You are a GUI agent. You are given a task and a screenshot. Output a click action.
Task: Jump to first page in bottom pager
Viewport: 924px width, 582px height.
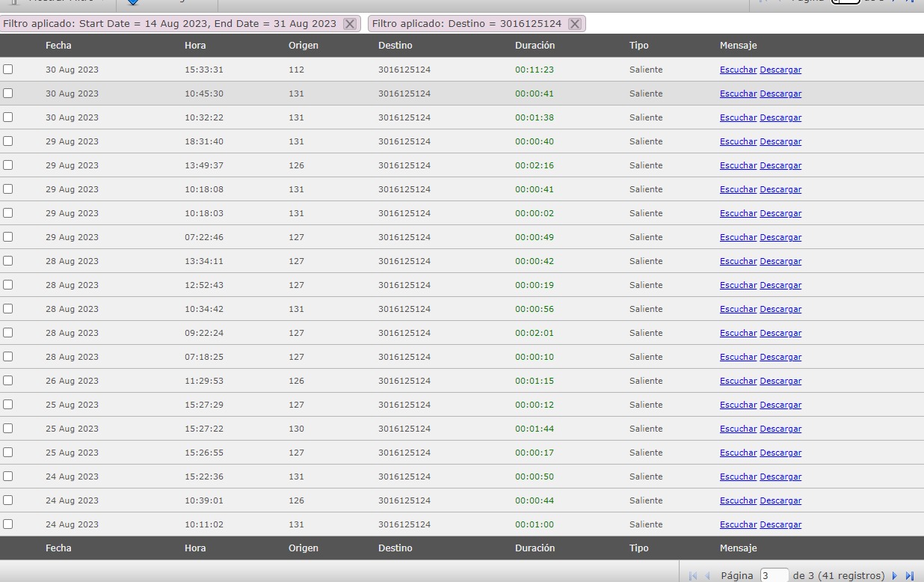(x=692, y=576)
